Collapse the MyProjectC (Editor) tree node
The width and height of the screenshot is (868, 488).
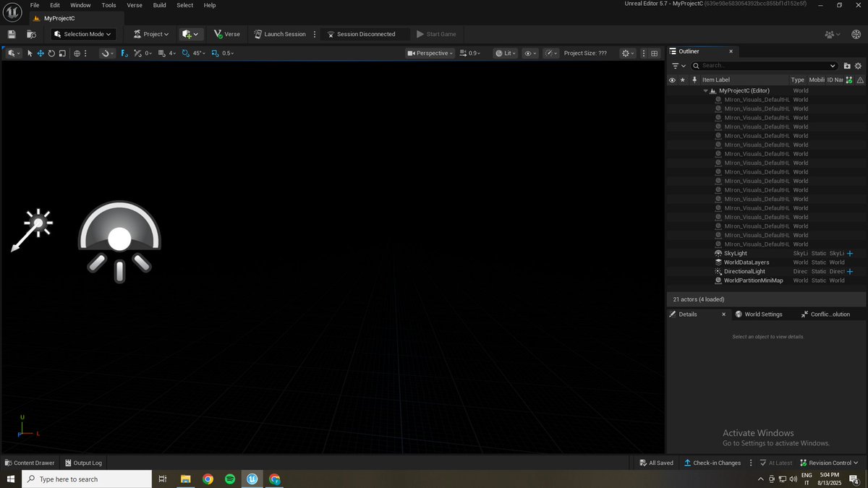tap(705, 90)
